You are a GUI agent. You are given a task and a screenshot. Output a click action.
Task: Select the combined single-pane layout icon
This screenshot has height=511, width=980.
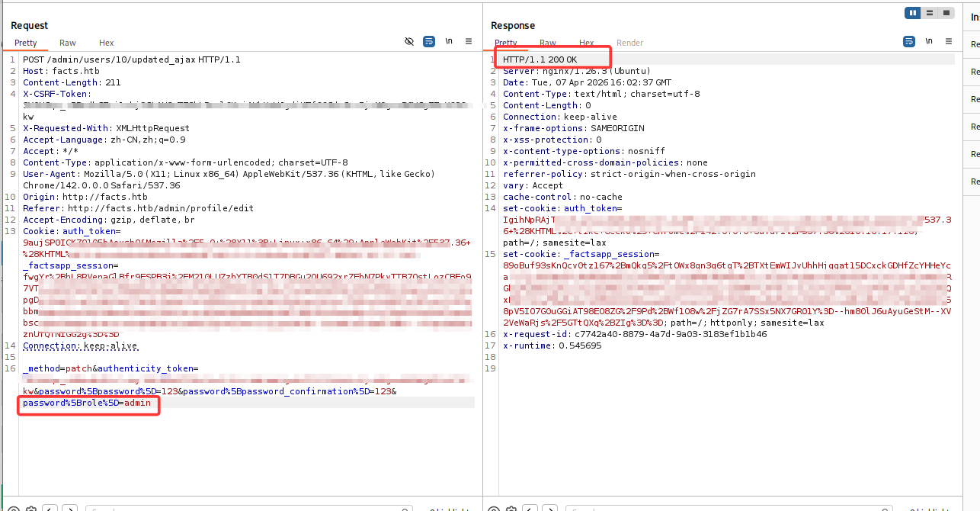(946, 13)
